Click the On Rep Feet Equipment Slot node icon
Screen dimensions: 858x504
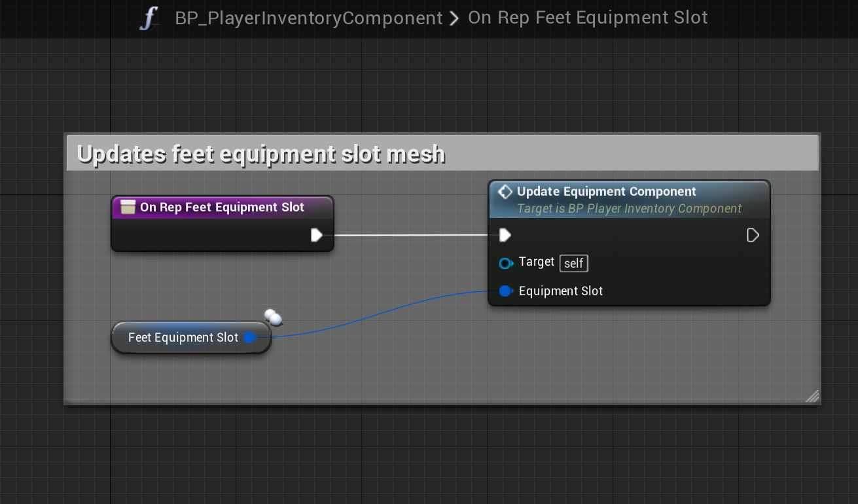coord(128,207)
